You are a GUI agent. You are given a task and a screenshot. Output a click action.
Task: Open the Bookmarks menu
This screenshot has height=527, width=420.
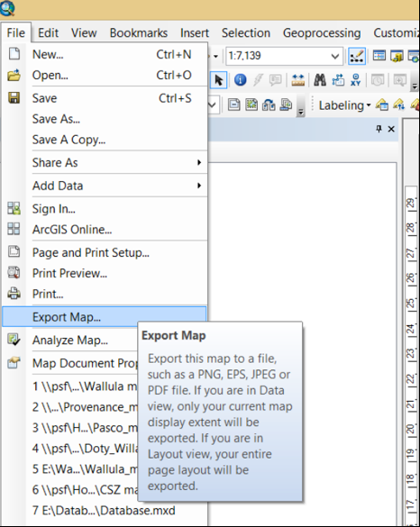coord(139,33)
